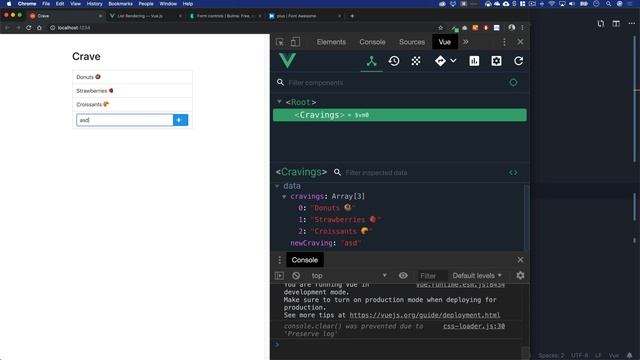This screenshot has width=640, height=360.
Task: Open the Default levels dropdown
Action: (477, 276)
